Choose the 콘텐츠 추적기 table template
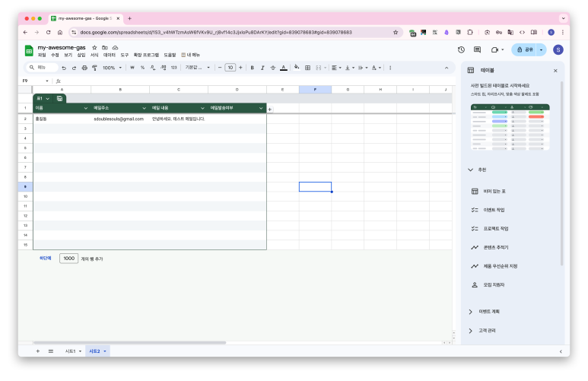The width and height of the screenshot is (588, 381). 495,247
